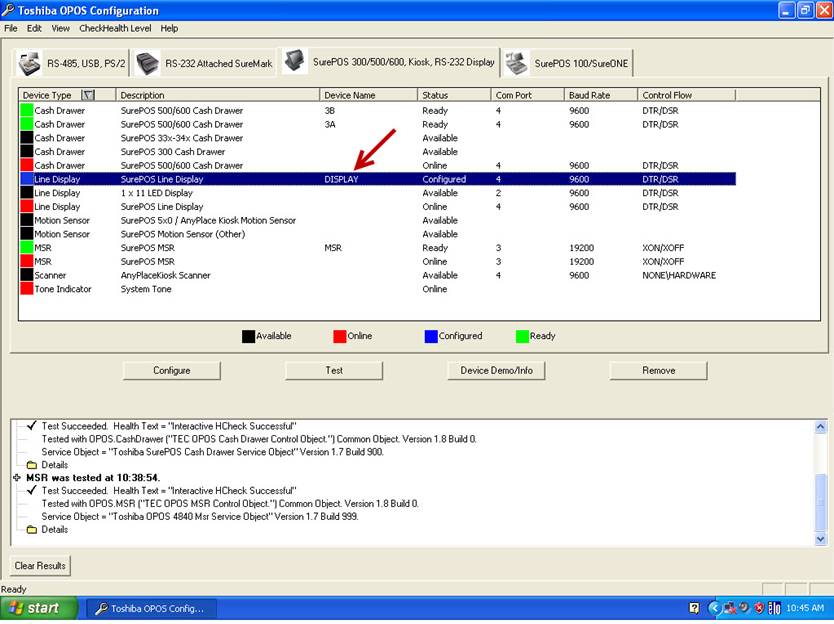
Task: Click the red status square of the Tone Indicator row
Action: click(26, 289)
